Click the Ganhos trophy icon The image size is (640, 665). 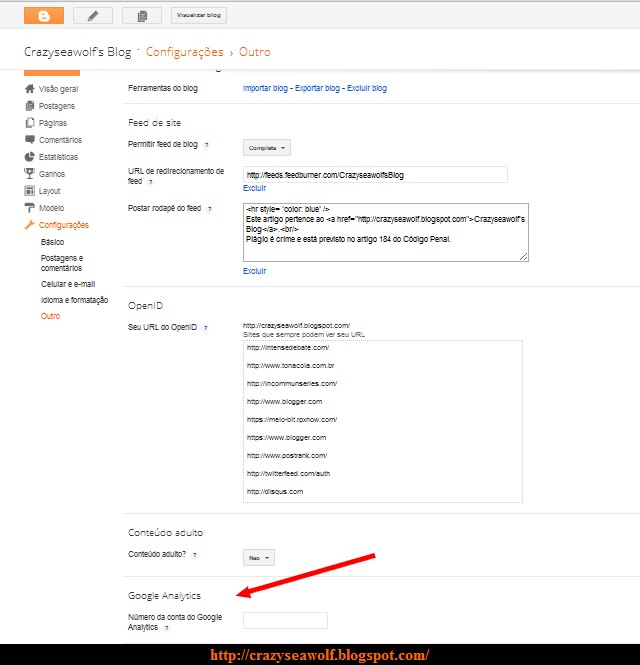pos(30,173)
